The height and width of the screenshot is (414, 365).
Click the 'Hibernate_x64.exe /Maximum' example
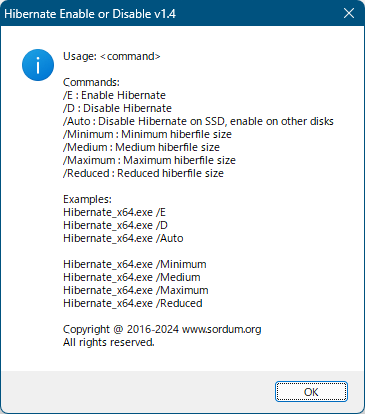pyautogui.click(x=136, y=290)
